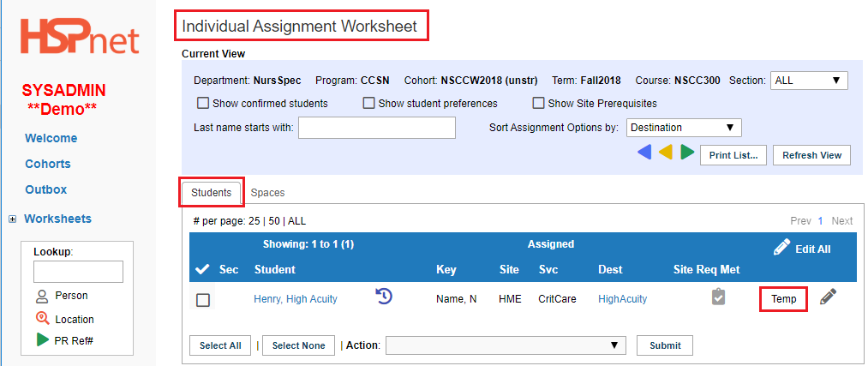Click the Key column header
Screen dimensions: 868x366
coord(446,270)
